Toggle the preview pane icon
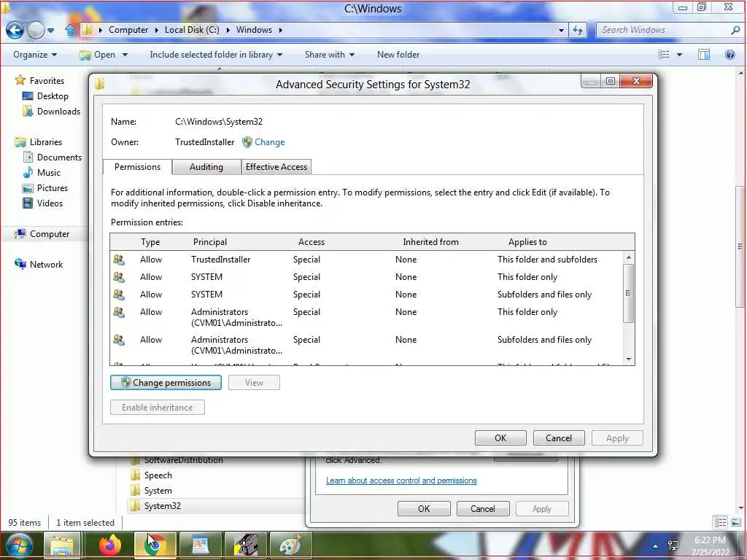The width and height of the screenshot is (747, 560). [x=704, y=55]
